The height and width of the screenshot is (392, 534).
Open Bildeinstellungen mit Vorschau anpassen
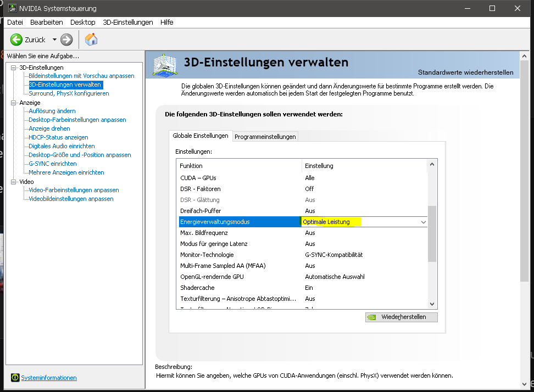click(81, 76)
